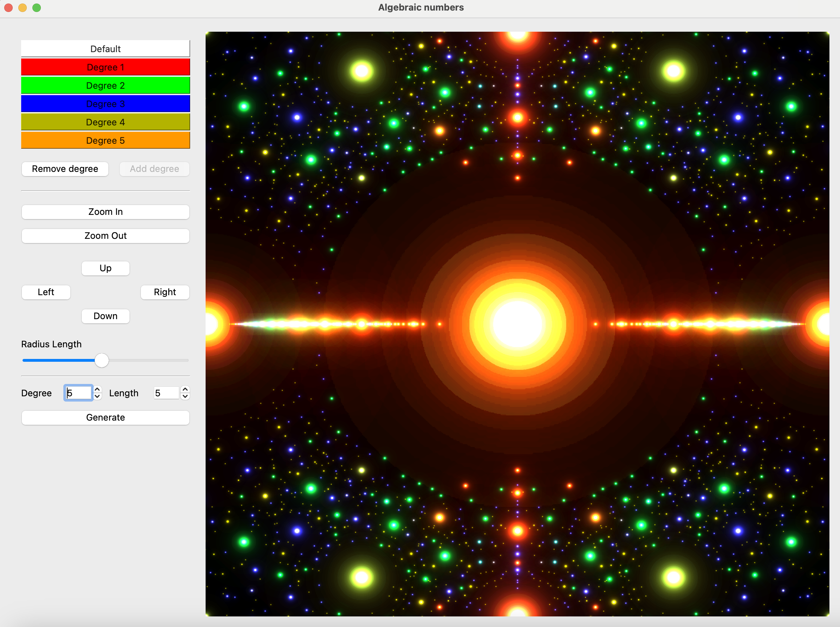840x627 pixels.
Task: Click the Radius Length slider handle
Action: pyautogui.click(x=102, y=360)
